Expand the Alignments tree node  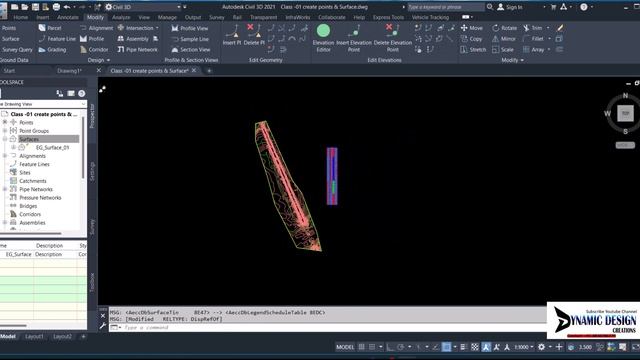5,156
